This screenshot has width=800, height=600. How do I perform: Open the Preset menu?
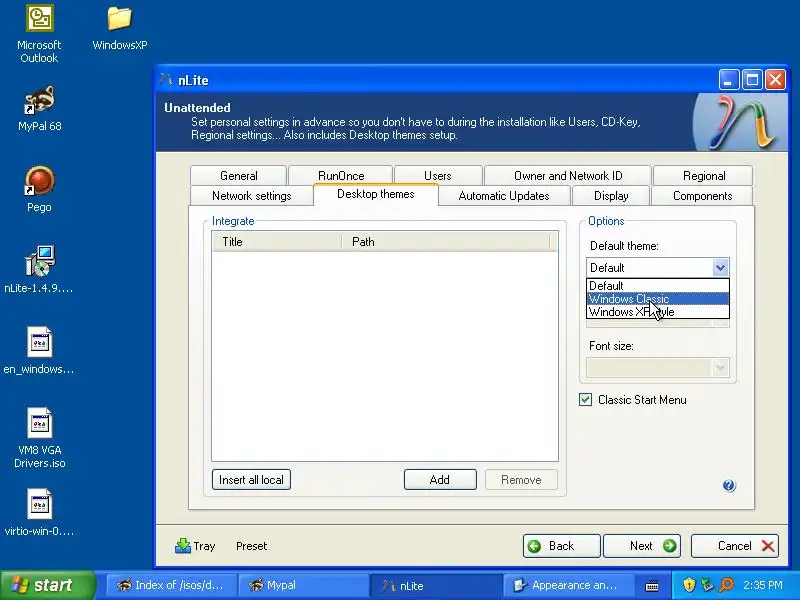pyautogui.click(x=252, y=546)
